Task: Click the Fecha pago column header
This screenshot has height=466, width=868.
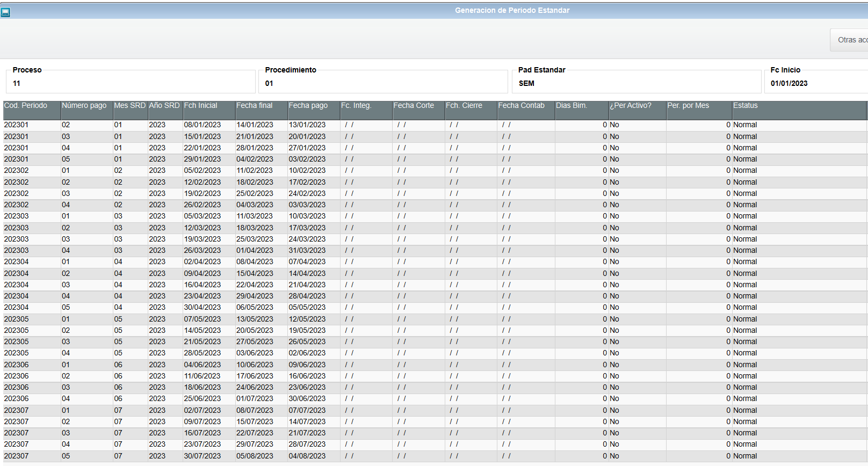Action: coord(313,110)
